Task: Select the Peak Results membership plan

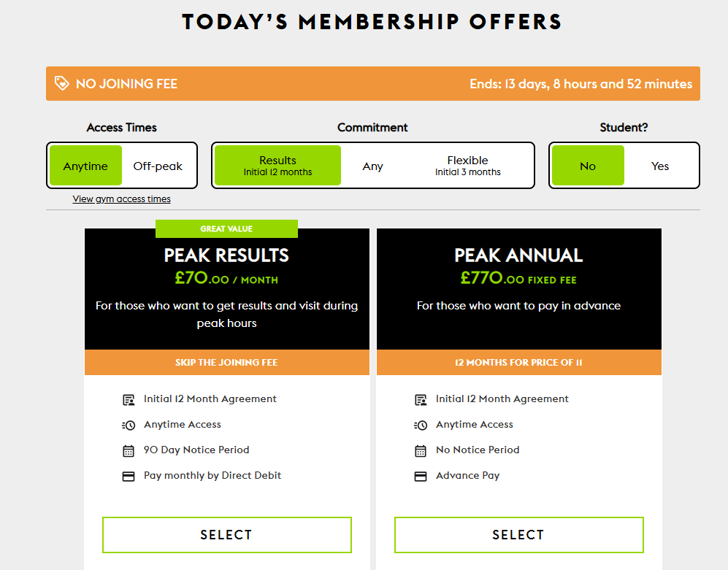Action: point(226,534)
